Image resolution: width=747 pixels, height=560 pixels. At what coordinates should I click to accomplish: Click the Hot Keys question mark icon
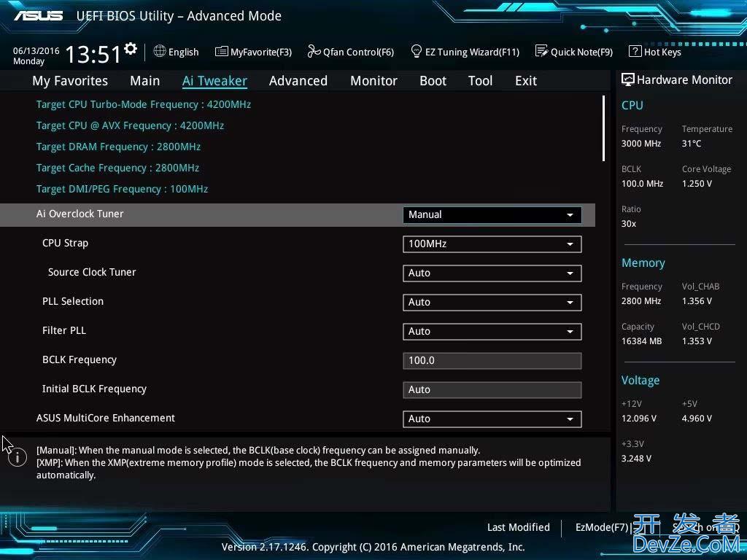[635, 51]
